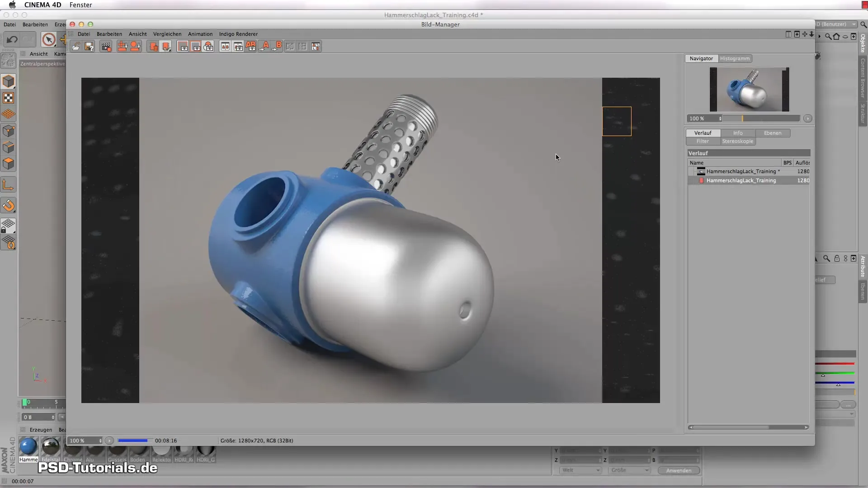Screen dimensions: 868x488
Task: Select the live selection cursor tool
Action: coord(49,40)
